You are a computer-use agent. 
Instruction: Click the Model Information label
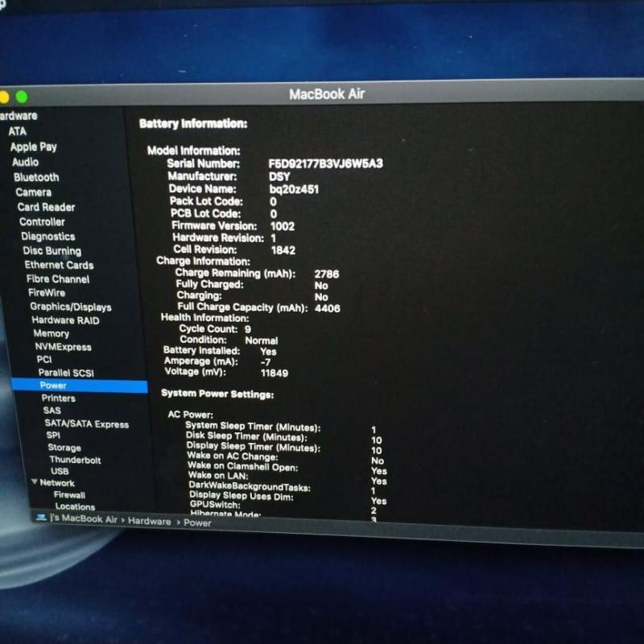click(x=193, y=151)
